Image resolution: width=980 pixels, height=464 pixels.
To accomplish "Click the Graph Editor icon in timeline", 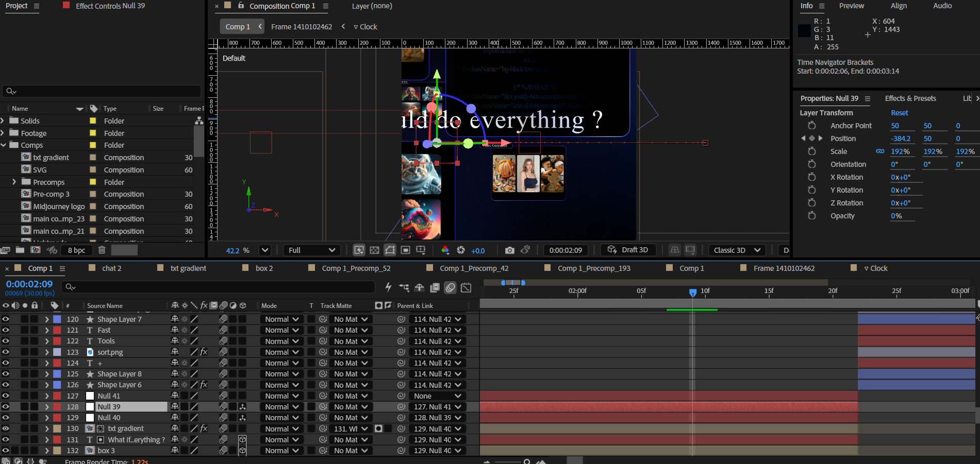I will (x=466, y=288).
